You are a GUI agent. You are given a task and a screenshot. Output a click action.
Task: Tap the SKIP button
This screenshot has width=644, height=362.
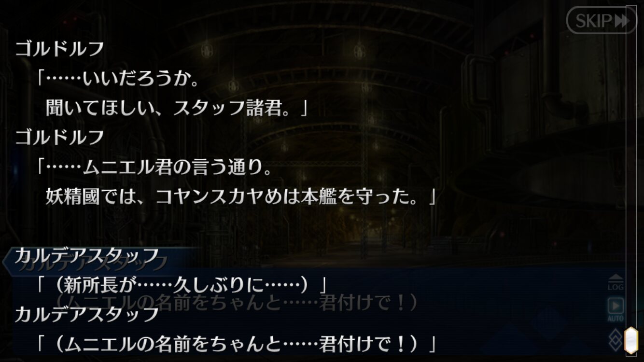(x=601, y=20)
